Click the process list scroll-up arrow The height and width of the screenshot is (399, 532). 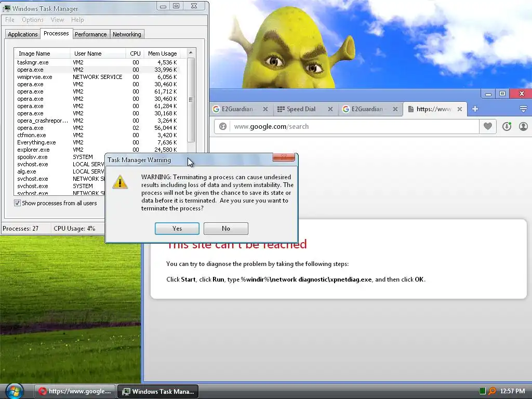point(191,52)
